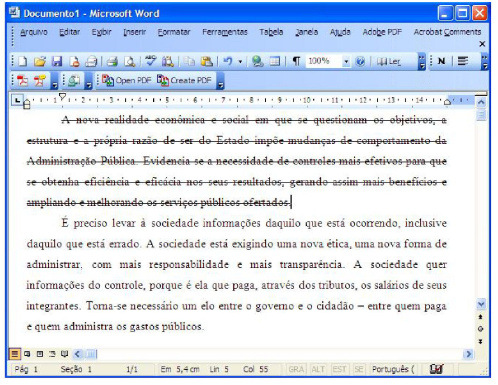
Task: Open the Ferramentas menu
Action: coord(225,32)
